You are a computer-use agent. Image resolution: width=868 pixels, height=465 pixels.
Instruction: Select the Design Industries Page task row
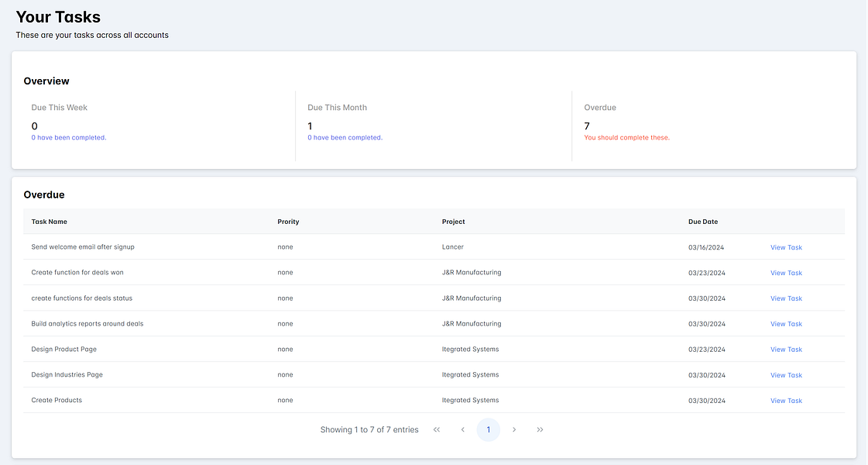(434, 374)
